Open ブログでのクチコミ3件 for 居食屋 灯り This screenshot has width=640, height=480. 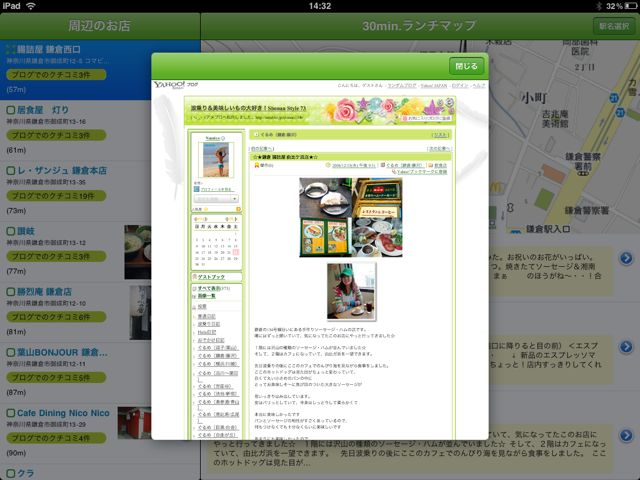coord(56,135)
